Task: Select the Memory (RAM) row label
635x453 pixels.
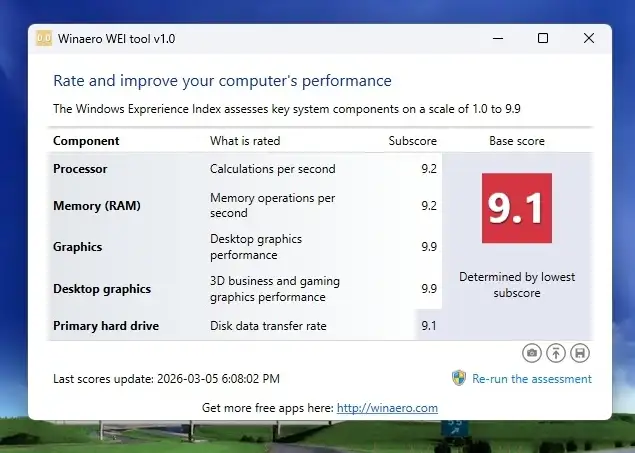Action: (97, 206)
